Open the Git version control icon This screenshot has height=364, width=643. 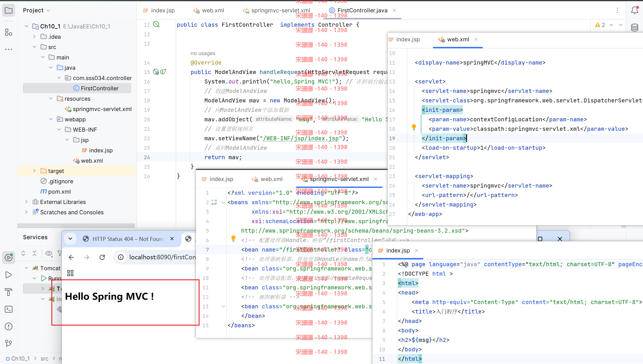point(9,343)
